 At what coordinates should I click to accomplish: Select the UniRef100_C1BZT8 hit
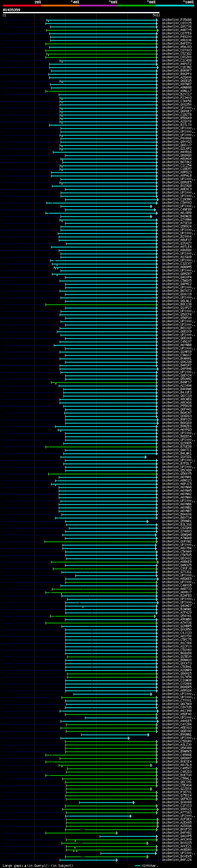[x=177, y=115]
